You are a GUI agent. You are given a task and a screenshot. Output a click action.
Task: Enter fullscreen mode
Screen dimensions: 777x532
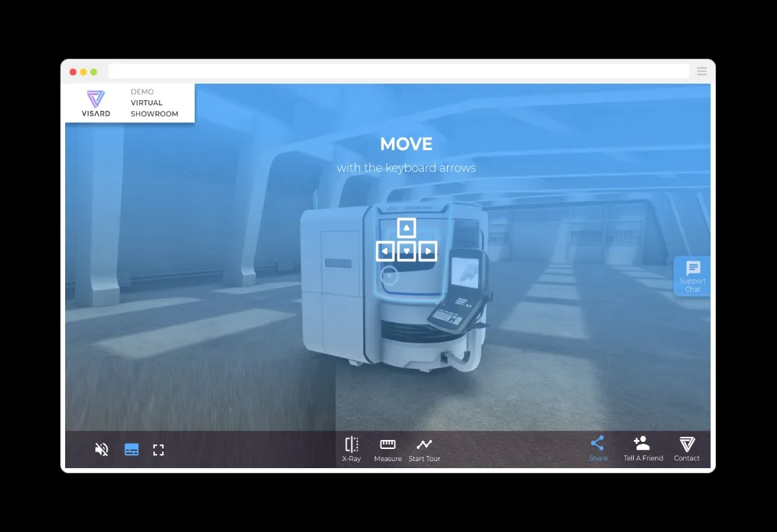coord(159,450)
